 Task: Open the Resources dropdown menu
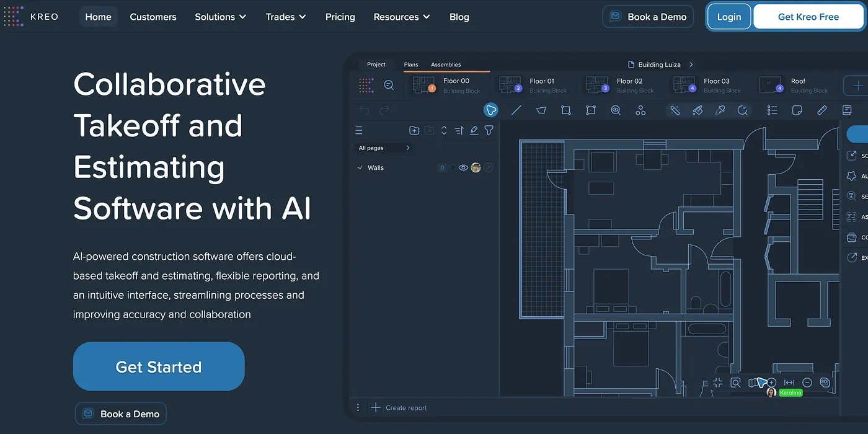(x=402, y=17)
